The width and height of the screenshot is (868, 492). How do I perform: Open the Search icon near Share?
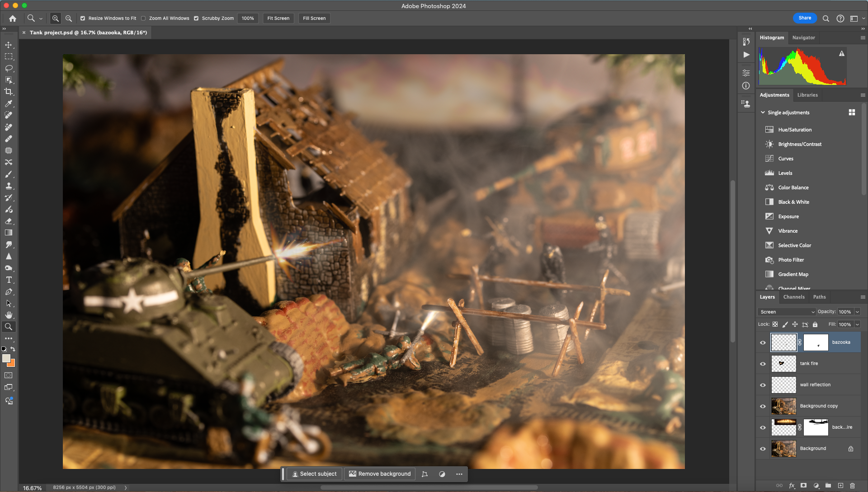pyautogui.click(x=826, y=19)
